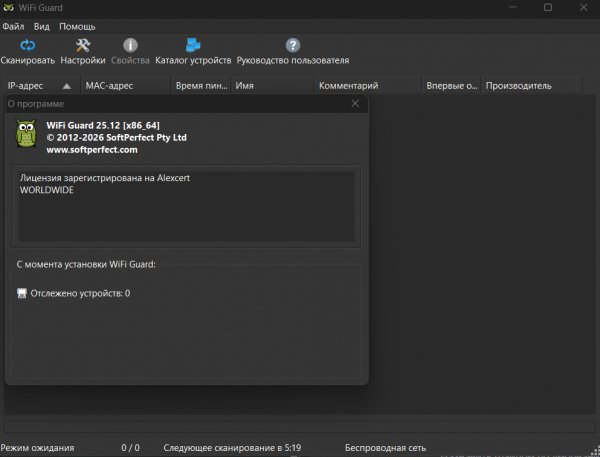Click the MAC-адрес column header
Image resolution: width=600 pixels, height=457 pixels.
coord(125,86)
